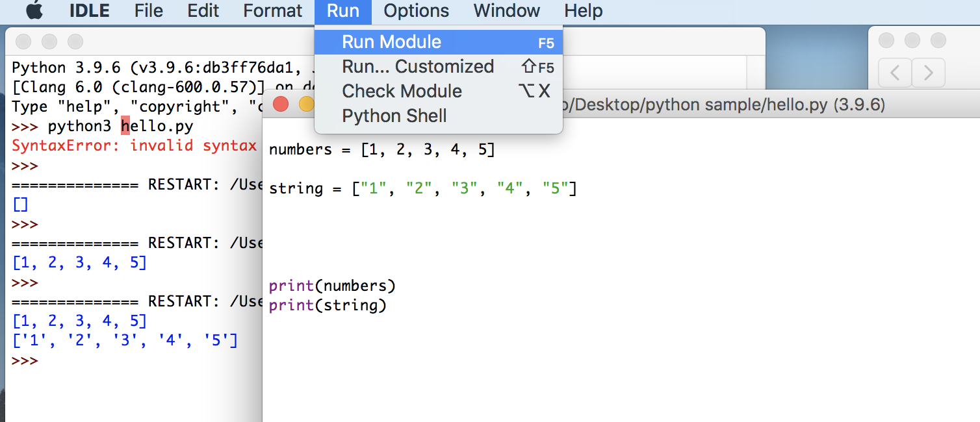Image resolution: width=980 pixels, height=422 pixels.
Task: Choose Run... Customized menu entry
Action: pos(439,67)
